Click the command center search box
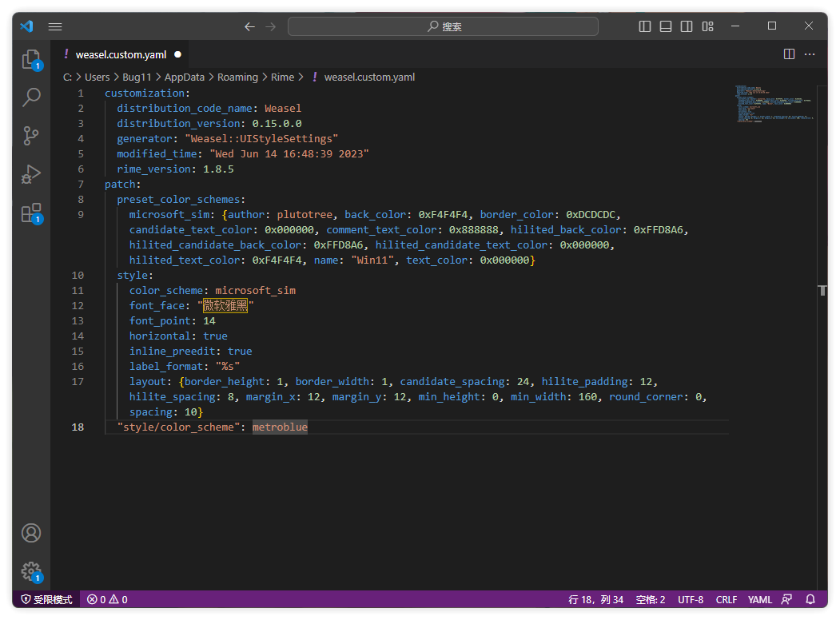Image resolution: width=840 pixels, height=620 pixels. (x=443, y=26)
